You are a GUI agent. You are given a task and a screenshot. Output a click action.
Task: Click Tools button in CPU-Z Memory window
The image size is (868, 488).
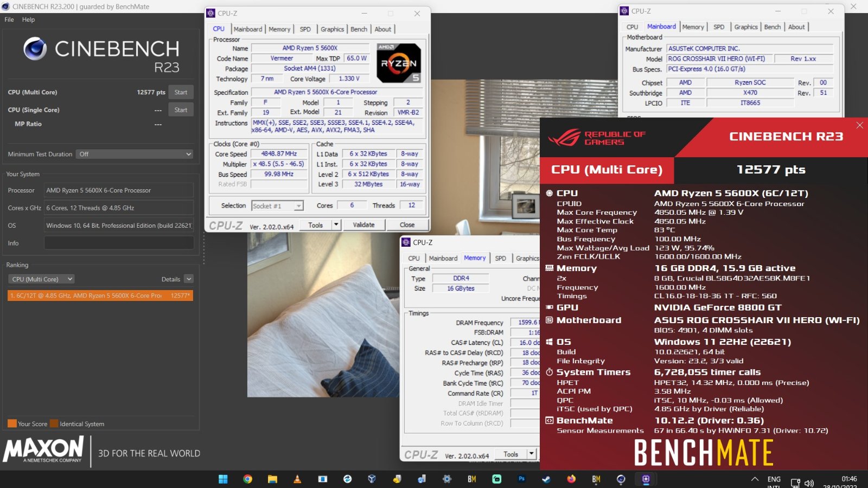coord(511,454)
